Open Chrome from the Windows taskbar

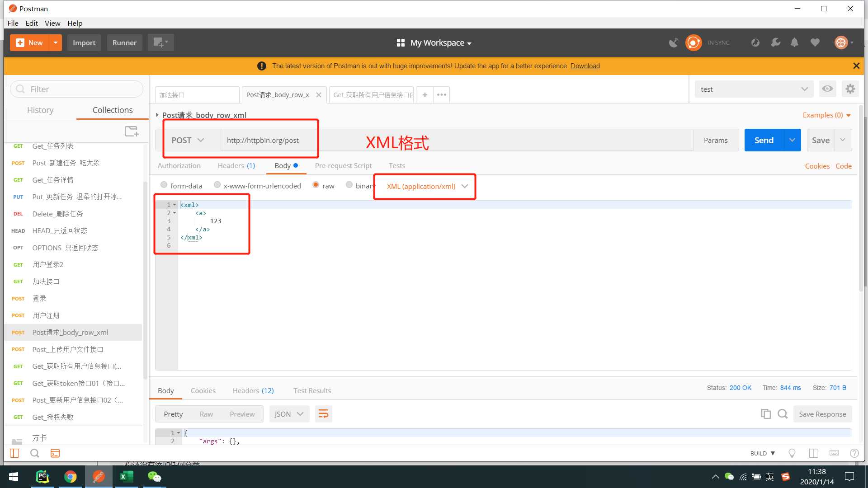[x=70, y=477]
